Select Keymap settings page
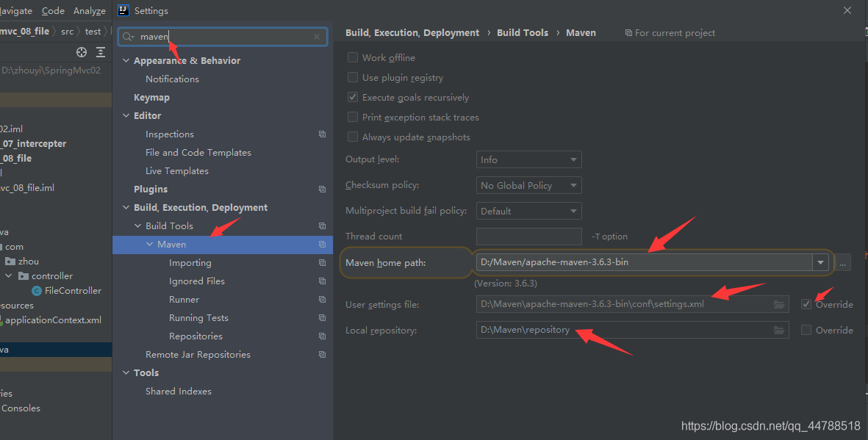The height and width of the screenshot is (440, 868). [x=151, y=98]
